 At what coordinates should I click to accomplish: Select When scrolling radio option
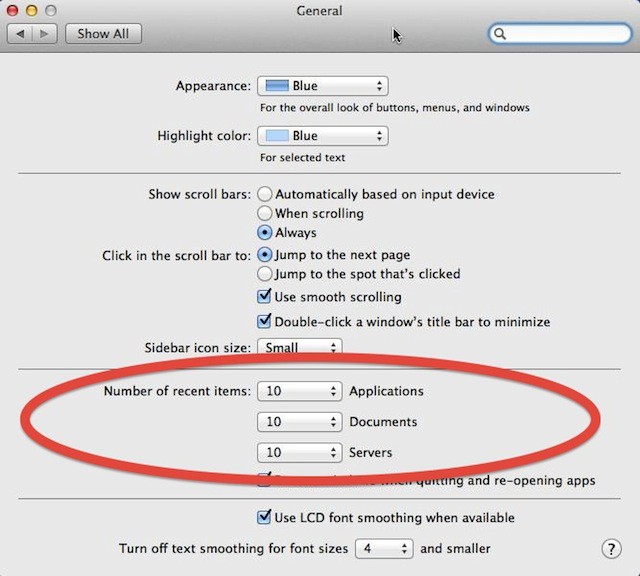coord(265,213)
